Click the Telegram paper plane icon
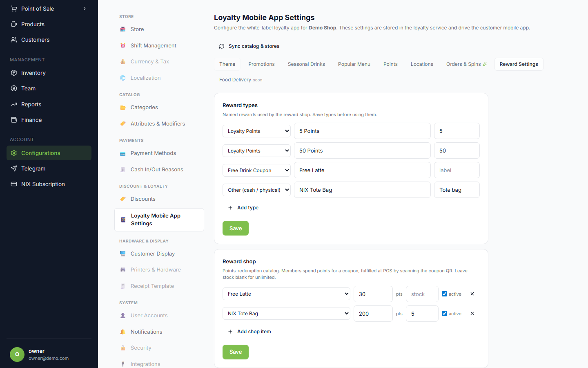This screenshot has width=588, height=368. click(14, 168)
